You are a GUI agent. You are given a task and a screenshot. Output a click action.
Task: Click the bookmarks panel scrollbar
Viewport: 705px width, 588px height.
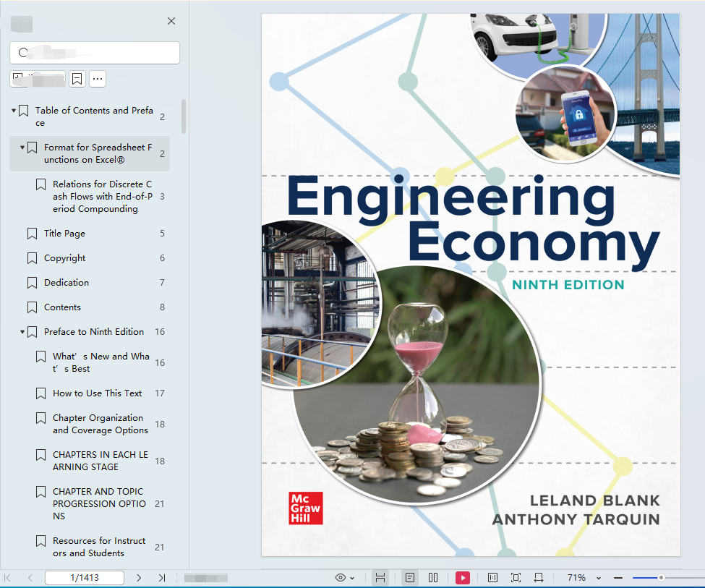[x=184, y=116]
